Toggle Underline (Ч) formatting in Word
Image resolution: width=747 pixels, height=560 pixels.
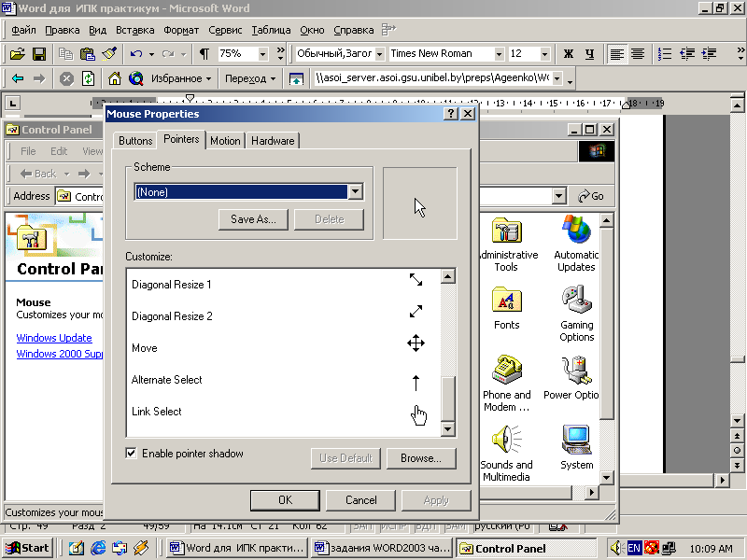click(589, 54)
